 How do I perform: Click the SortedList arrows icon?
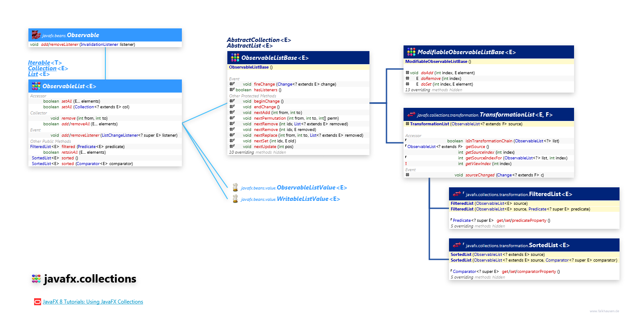pos(456,245)
